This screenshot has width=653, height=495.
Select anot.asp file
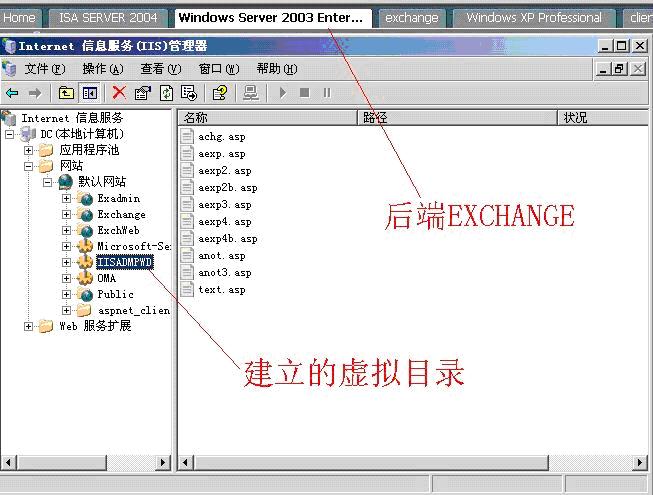(x=222, y=256)
